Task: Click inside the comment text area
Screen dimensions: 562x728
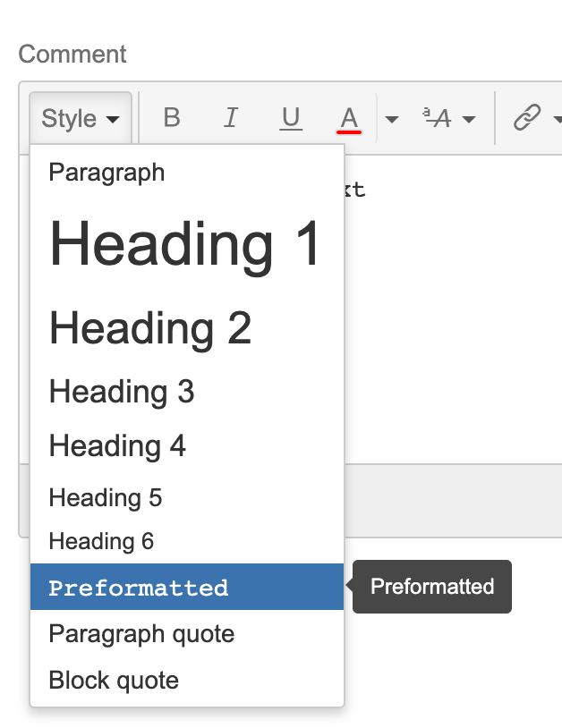Action: tap(453, 309)
